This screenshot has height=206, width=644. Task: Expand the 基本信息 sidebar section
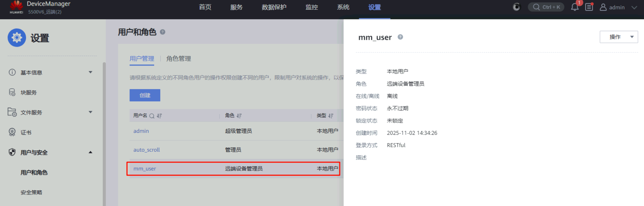point(90,72)
